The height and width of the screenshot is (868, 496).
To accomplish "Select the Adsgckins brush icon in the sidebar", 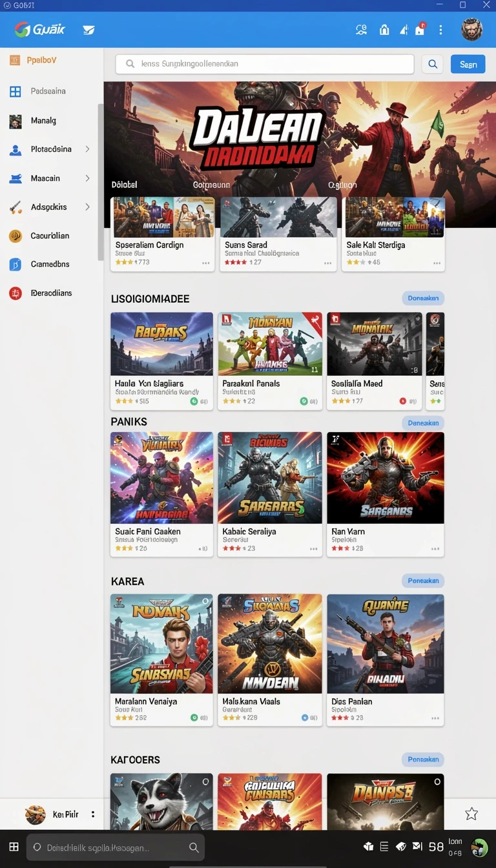I will coord(15,207).
